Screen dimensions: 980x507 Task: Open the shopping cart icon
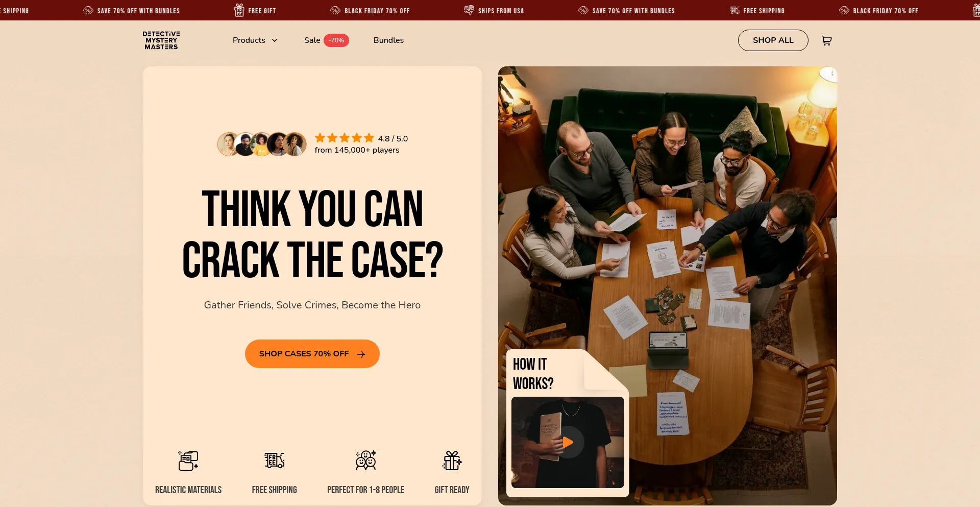(x=826, y=40)
